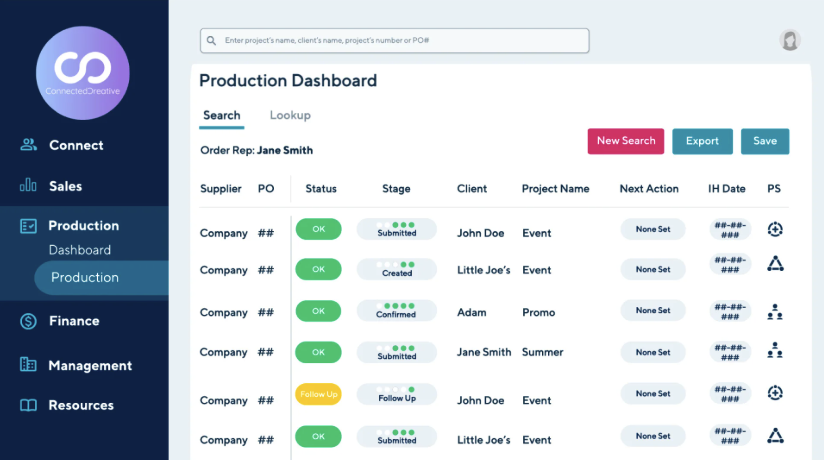The width and height of the screenshot is (824, 460).
Task: Click the Resources book icon
Action: click(29, 405)
